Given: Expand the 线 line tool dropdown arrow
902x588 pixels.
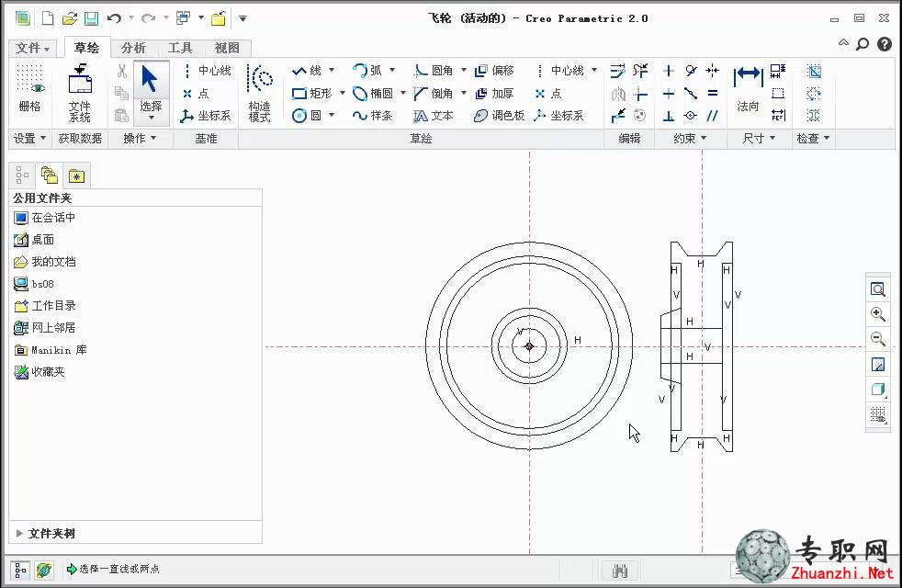Looking at the screenshot, I should 332,70.
